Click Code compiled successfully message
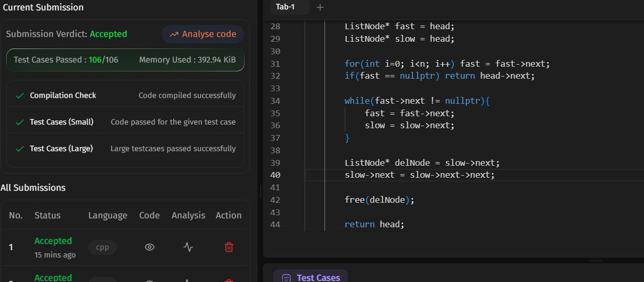644x282 pixels. point(187,95)
